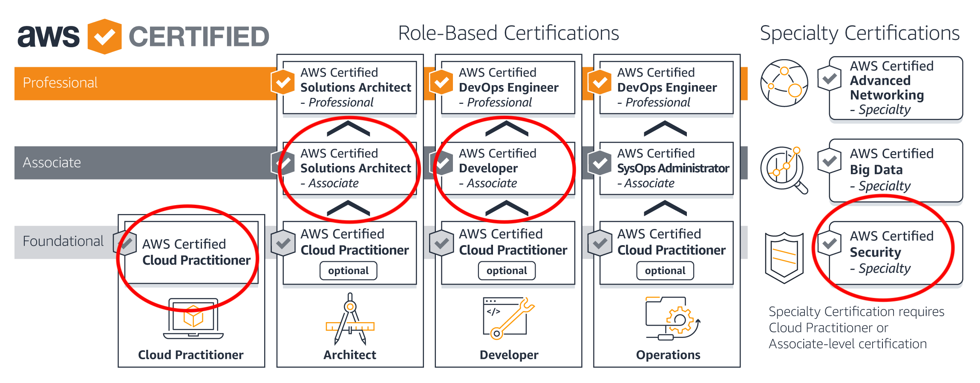Click the Architect column label
The height and width of the screenshot is (383, 980).
350,355
